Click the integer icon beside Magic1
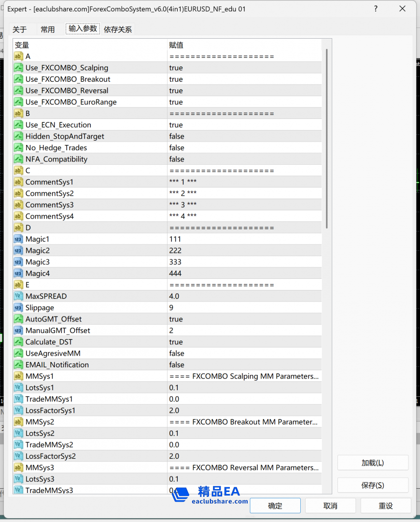This screenshot has height=522, width=420. [18, 239]
